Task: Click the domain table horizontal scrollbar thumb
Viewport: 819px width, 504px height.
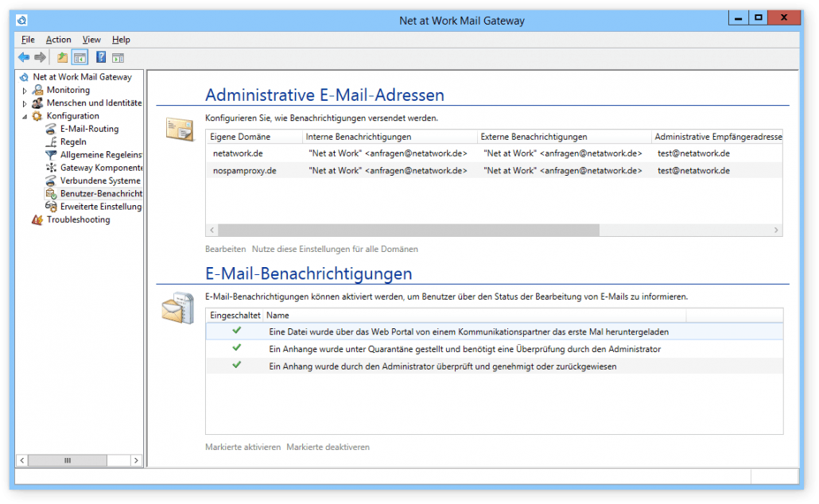Action: (x=409, y=231)
